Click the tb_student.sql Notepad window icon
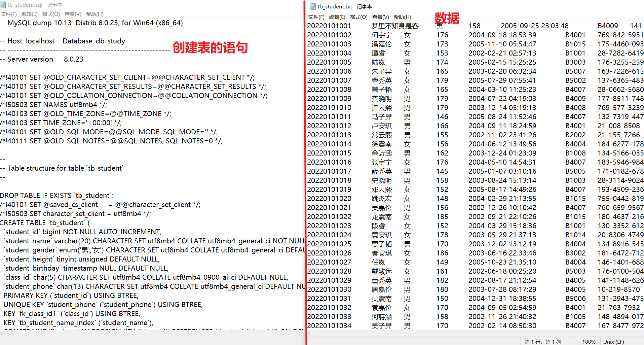Screen dimensions: 644x345 click(x=3, y=5)
